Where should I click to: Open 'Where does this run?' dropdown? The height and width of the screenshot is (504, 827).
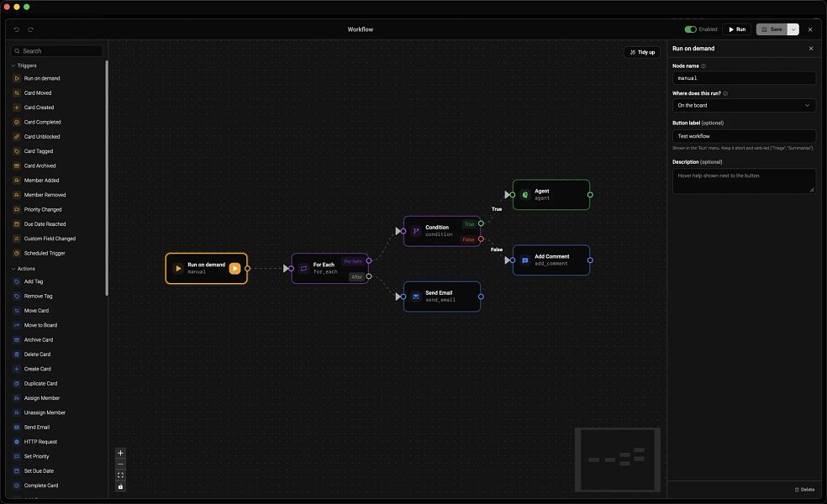coord(744,106)
